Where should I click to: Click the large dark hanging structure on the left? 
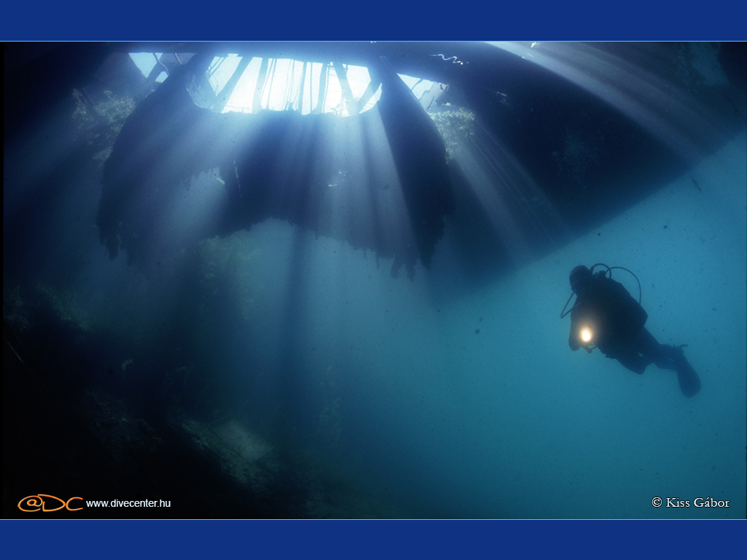tap(146, 182)
